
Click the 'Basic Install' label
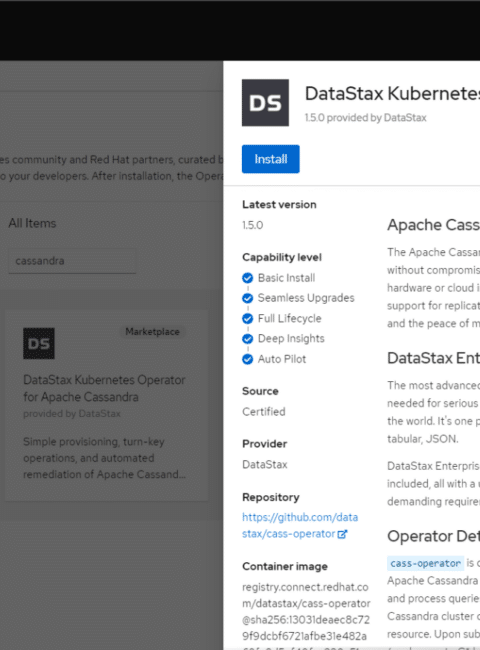tap(286, 278)
